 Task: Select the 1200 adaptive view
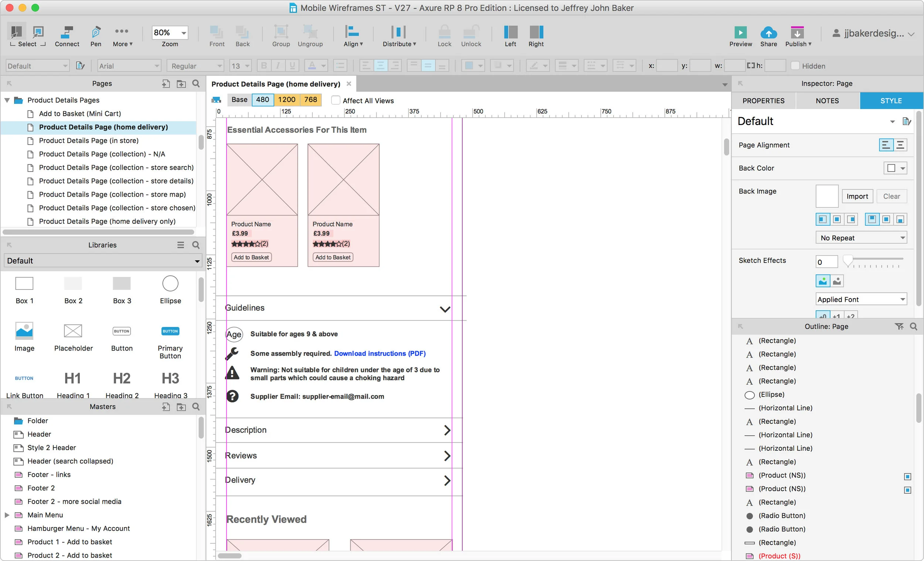(x=287, y=100)
